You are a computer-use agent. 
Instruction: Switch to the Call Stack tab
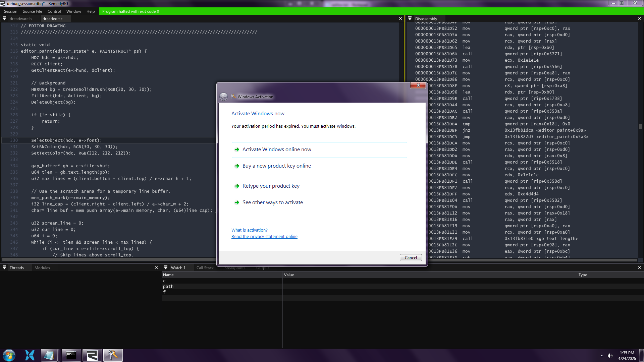click(x=205, y=268)
